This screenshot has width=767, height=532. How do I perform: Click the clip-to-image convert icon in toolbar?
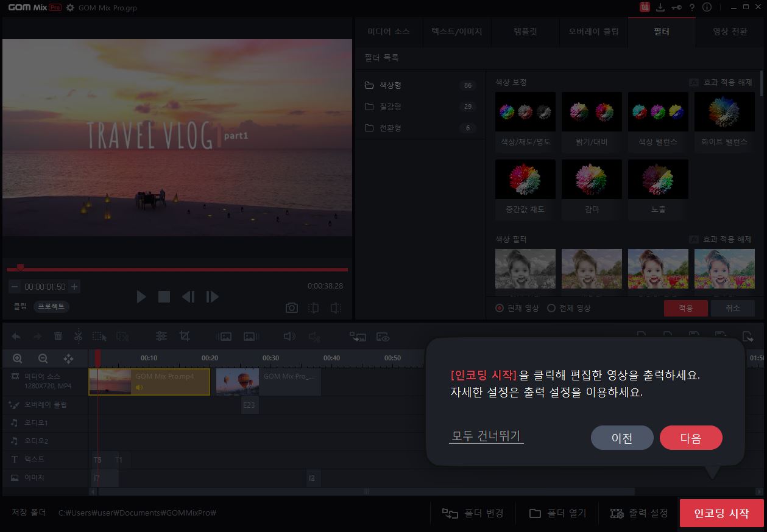click(x=357, y=336)
